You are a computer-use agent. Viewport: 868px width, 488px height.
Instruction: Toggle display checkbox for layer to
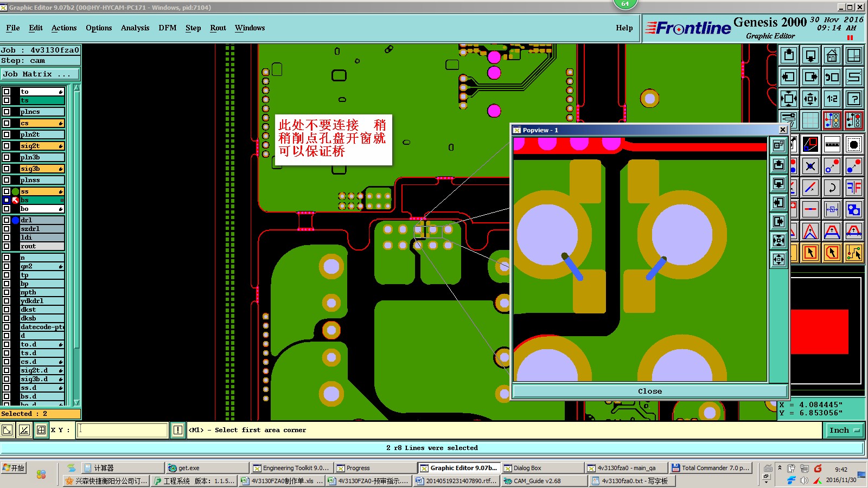(x=7, y=92)
